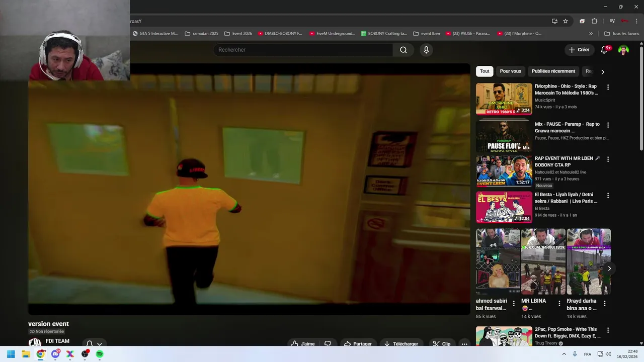Open the FDI TEAM channel name
Screen dimensions: 644x362
click(x=57, y=341)
